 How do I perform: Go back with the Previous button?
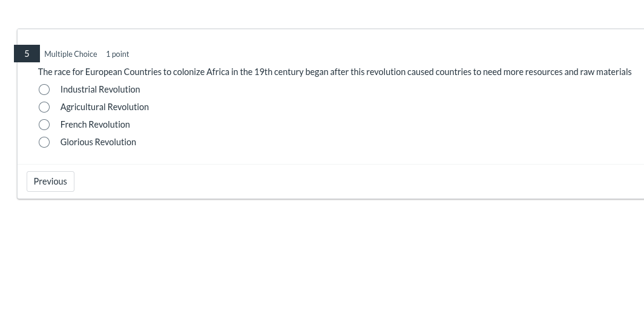click(x=50, y=182)
